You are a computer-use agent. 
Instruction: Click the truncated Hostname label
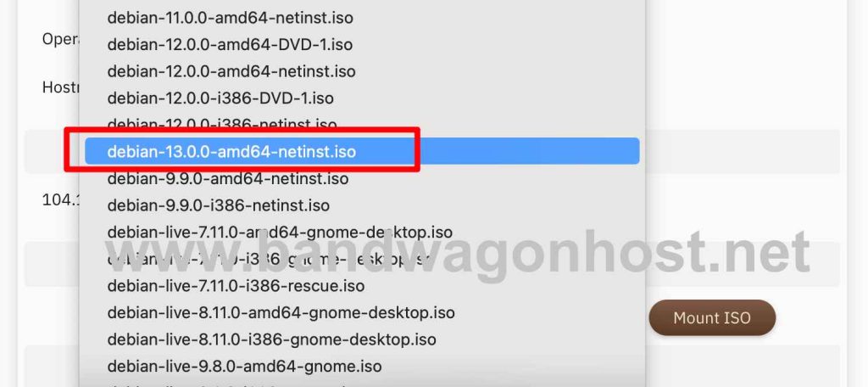(x=61, y=87)
